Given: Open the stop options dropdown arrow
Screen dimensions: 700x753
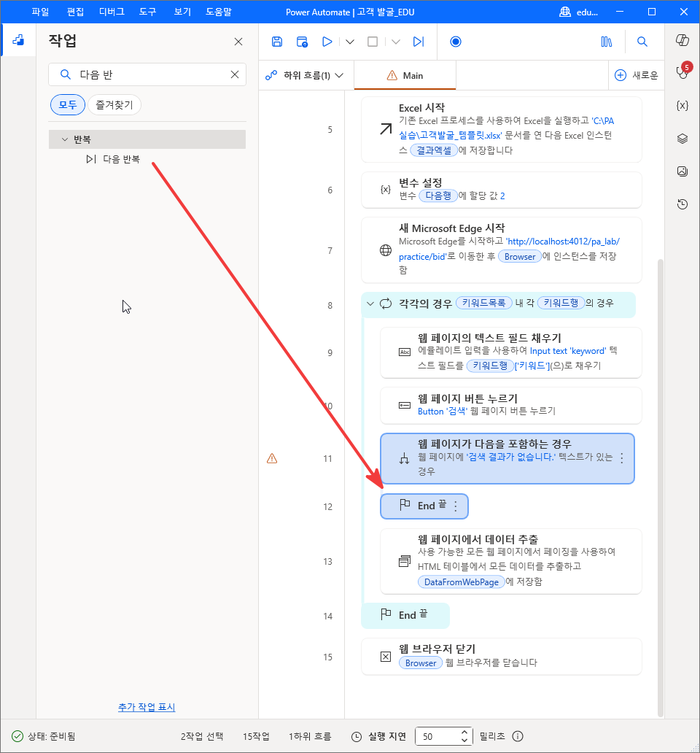Looking at the screenshot, I should 395,42.
